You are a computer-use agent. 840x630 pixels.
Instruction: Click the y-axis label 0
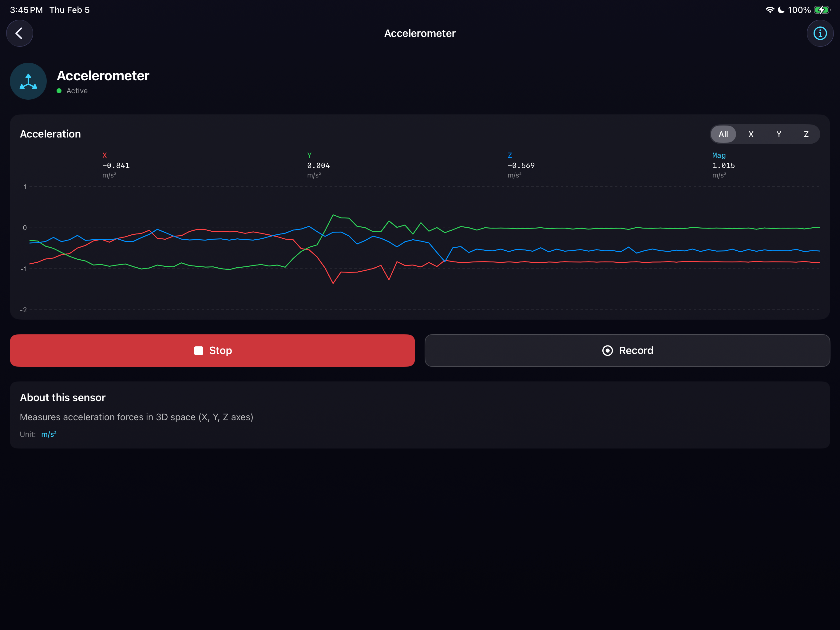25,228
